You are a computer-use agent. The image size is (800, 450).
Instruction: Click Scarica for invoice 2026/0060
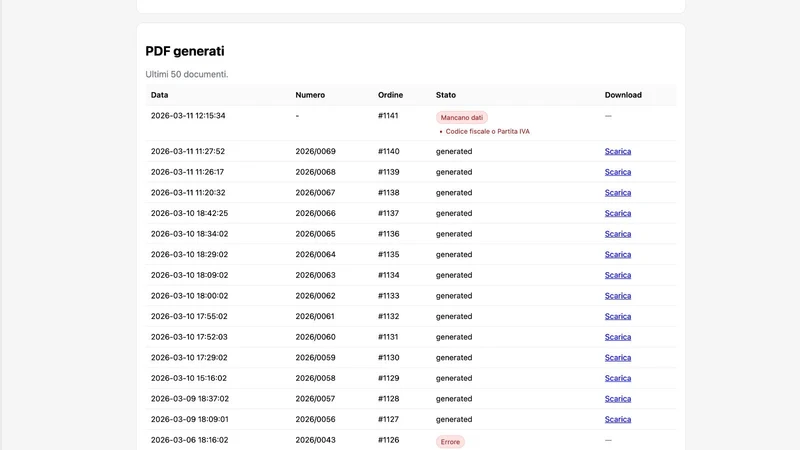click(618, 337)
